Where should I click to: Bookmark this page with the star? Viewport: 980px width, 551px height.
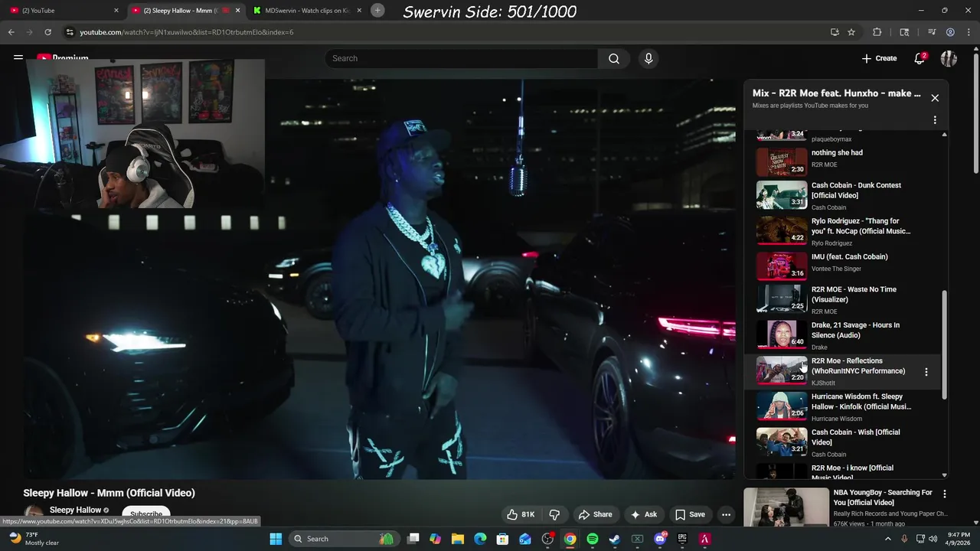[851, 32]
